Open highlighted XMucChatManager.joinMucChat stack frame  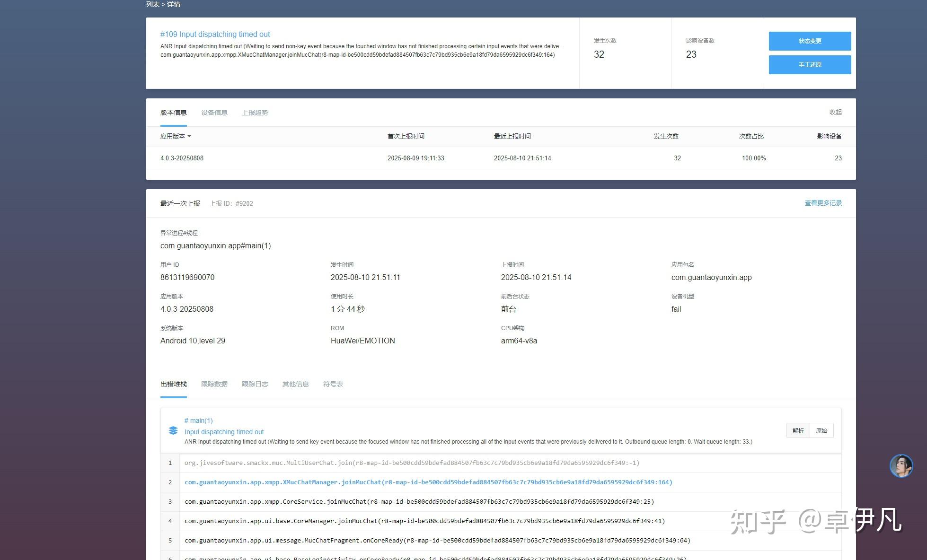pos(428,482)
